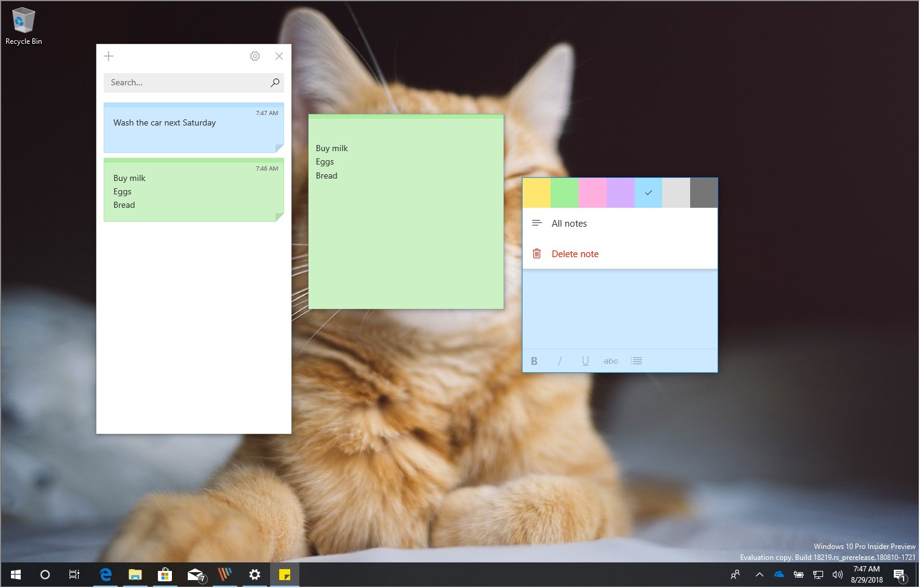Open Sticky Notes settings via the gear icon
Screen dimensions: 920x588
coord(255,56)
